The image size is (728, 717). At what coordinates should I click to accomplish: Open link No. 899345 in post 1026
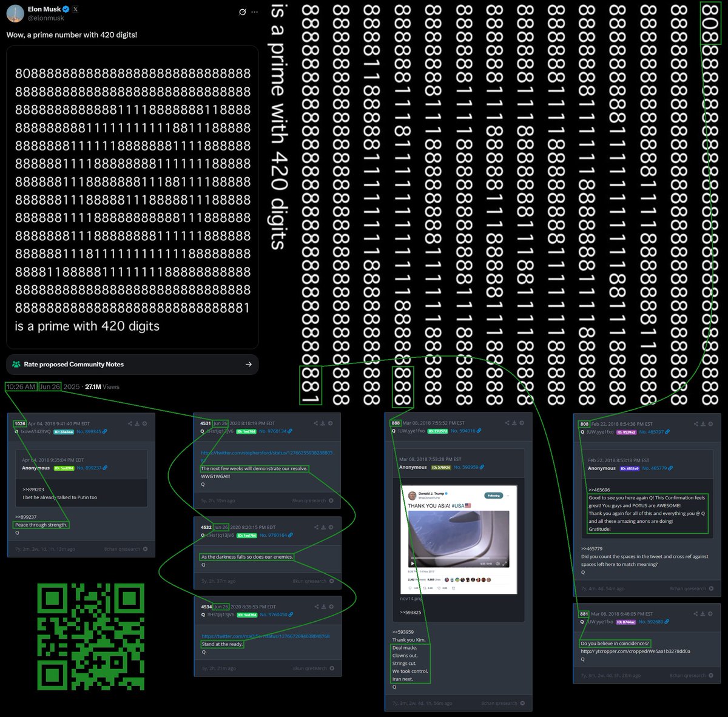click(92, 431)
